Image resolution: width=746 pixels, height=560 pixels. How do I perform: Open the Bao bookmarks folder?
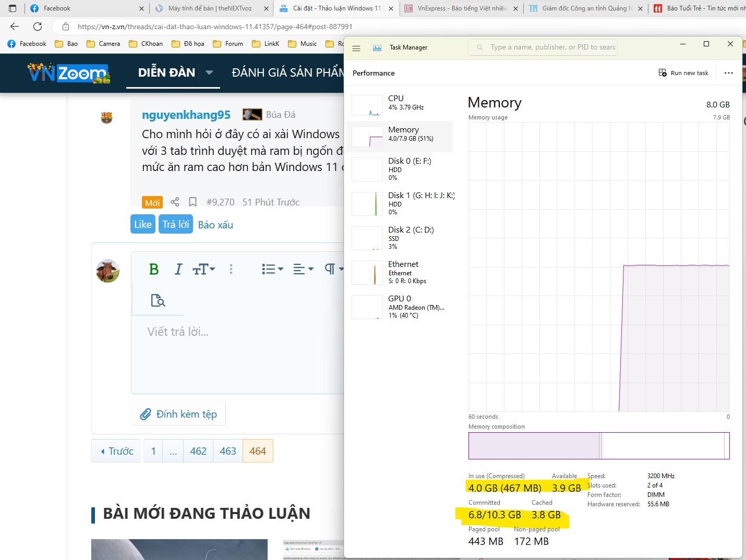click(66, 44)
